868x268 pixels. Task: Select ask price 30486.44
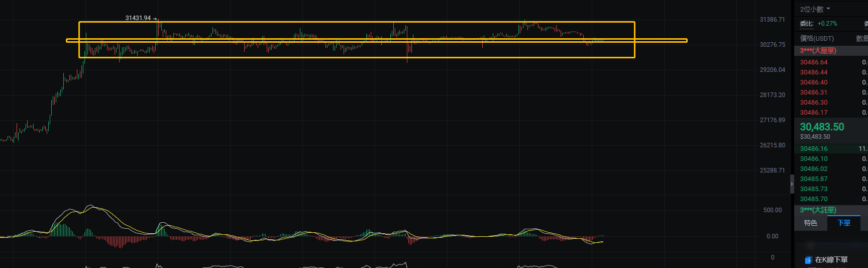814,72
